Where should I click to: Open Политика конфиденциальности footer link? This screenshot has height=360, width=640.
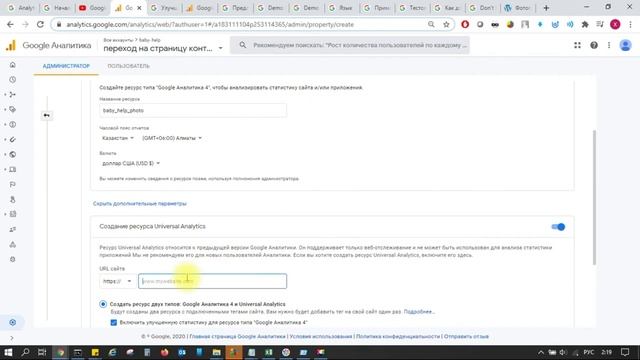pyautogui.click(x=398, y=337)
